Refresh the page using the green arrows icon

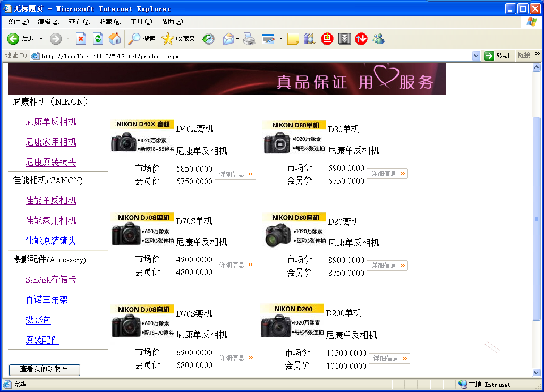pos(98,38)
